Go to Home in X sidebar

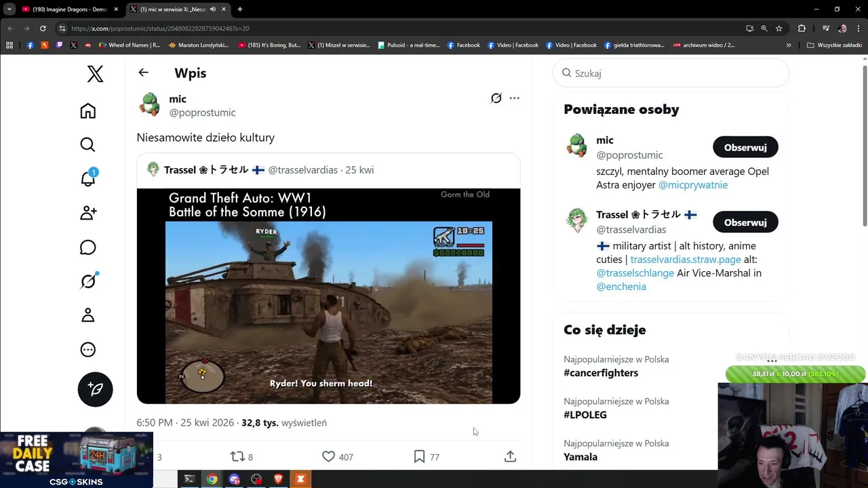[87, 111]
